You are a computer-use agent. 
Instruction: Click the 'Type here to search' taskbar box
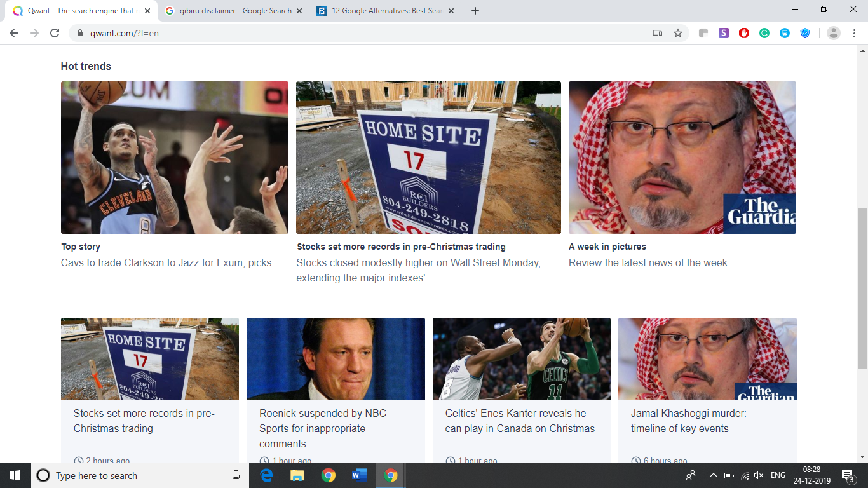(139, 475)
